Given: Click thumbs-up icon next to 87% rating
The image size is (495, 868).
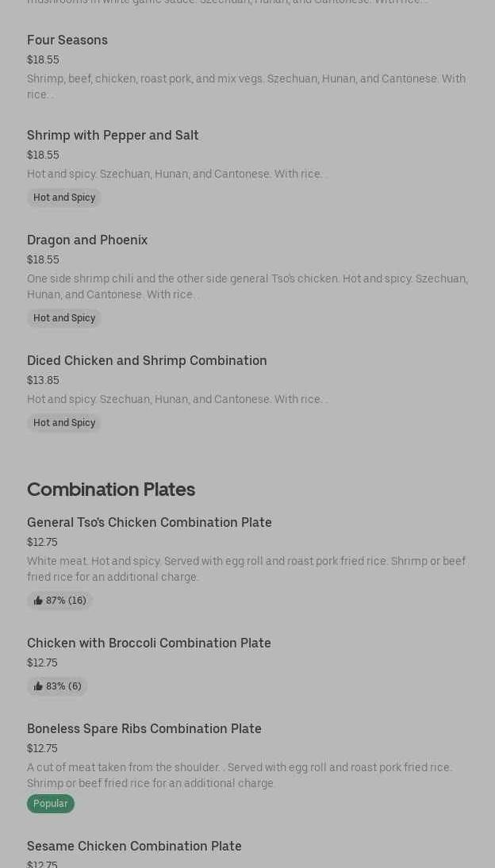Looking at the screenshot, I should (x=38, y=601).
